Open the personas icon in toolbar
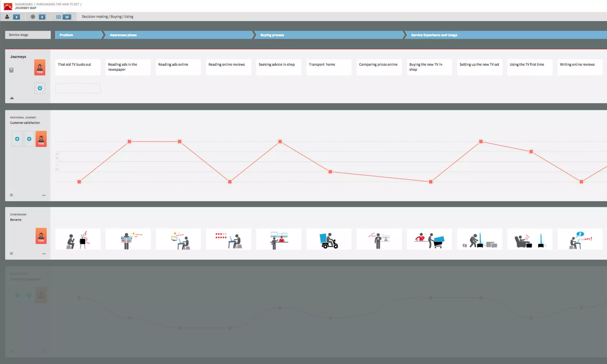This screenshot has height=364, width=607. click(x=7, y=17)
